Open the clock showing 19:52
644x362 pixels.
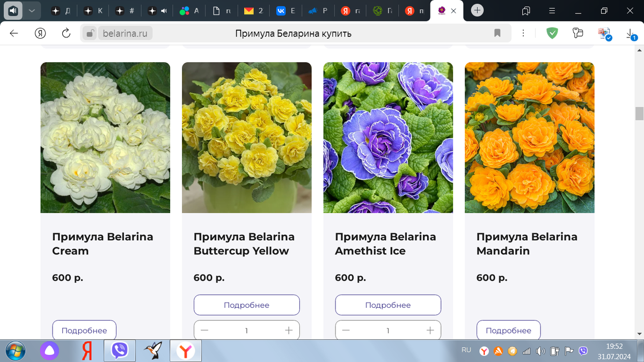coord(615,351)
